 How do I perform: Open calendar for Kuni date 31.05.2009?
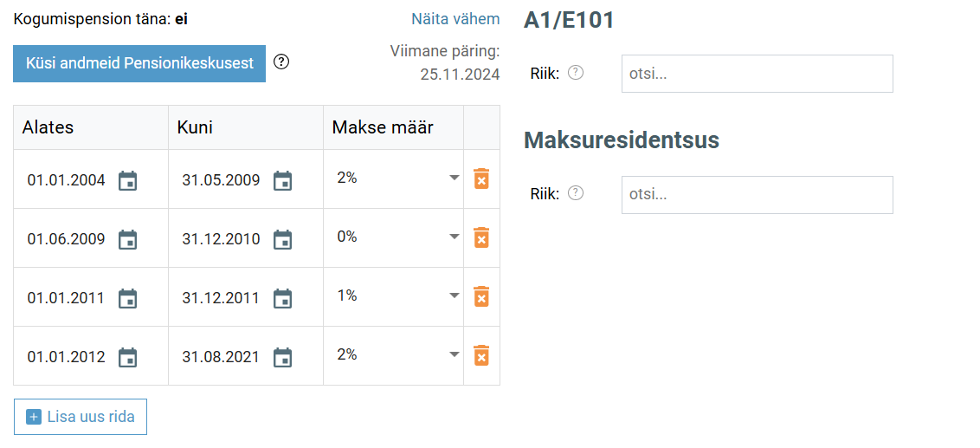283,180
